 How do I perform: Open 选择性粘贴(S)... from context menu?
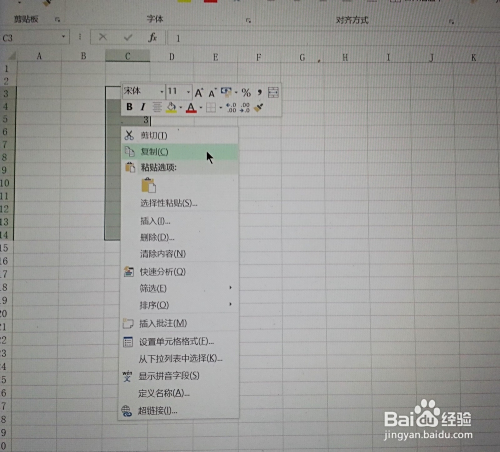[180, 203]
